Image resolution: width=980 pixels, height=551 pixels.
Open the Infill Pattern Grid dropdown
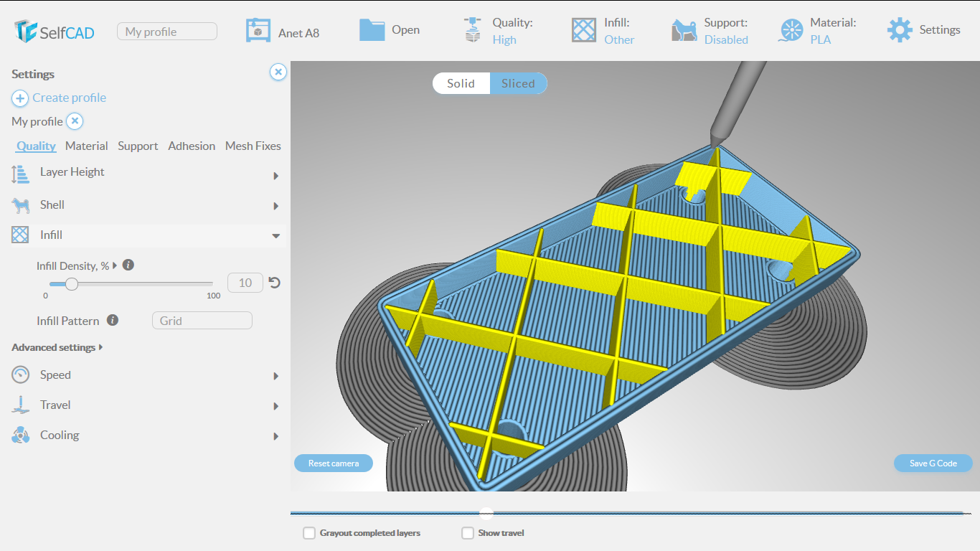(202, 321)
